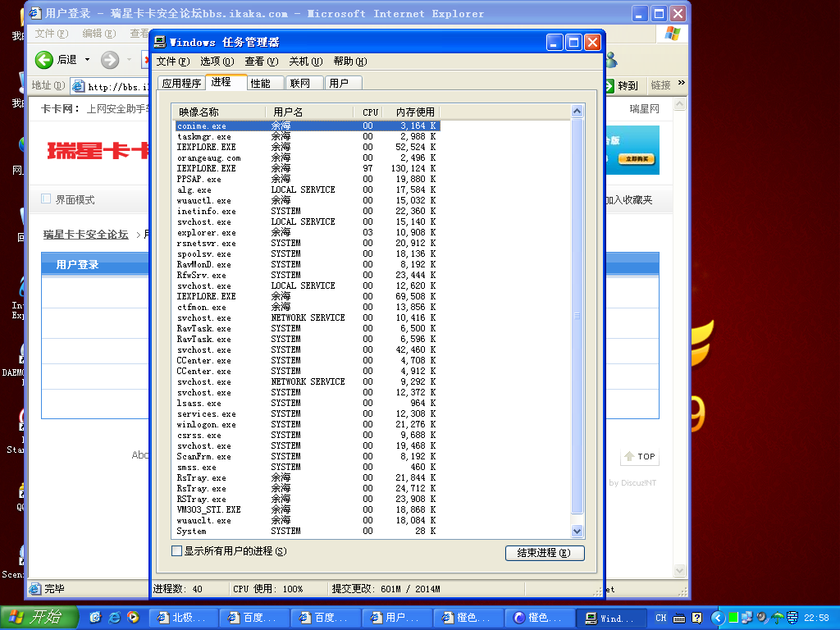Open IE 编辑 menu

[x=99, y=33]
